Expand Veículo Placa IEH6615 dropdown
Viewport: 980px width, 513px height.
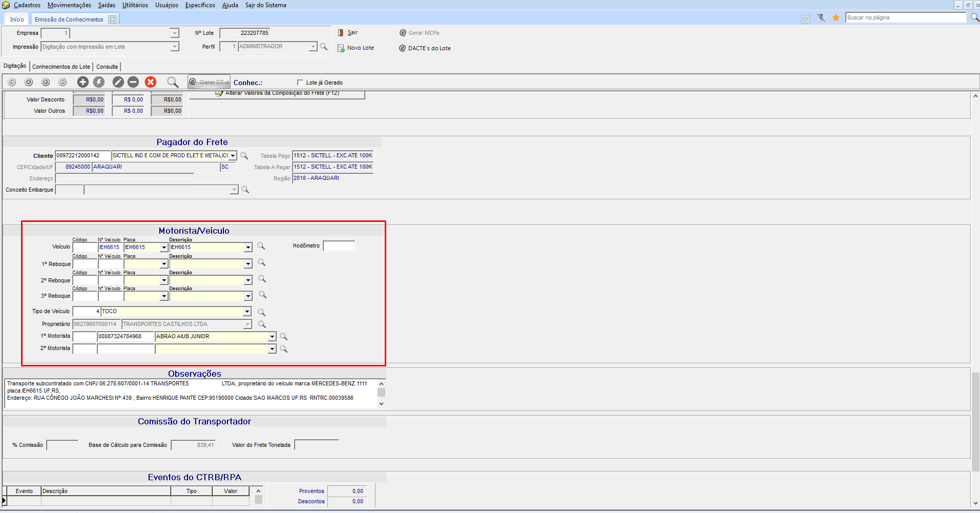(x=164, y=248)
